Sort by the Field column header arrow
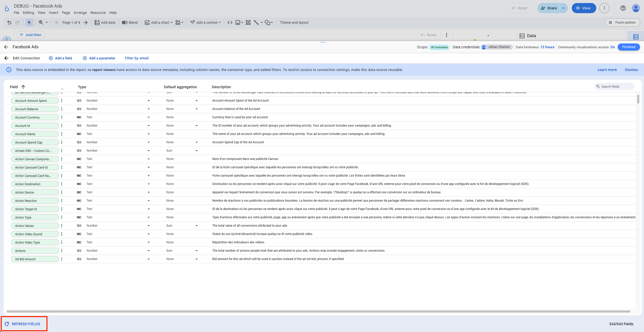Image resolution: width=644 pixels, height=332 pixels. (x=23, y=87)
